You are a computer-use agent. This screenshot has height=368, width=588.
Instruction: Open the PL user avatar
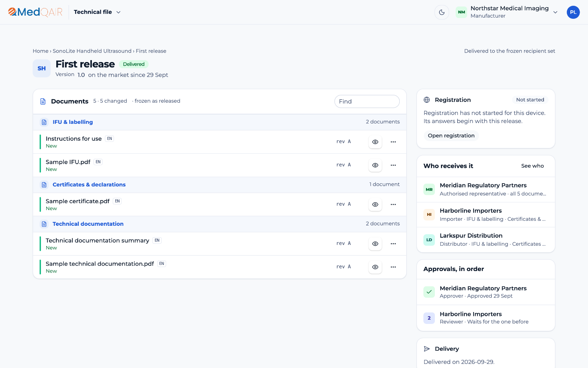(573, 12)
